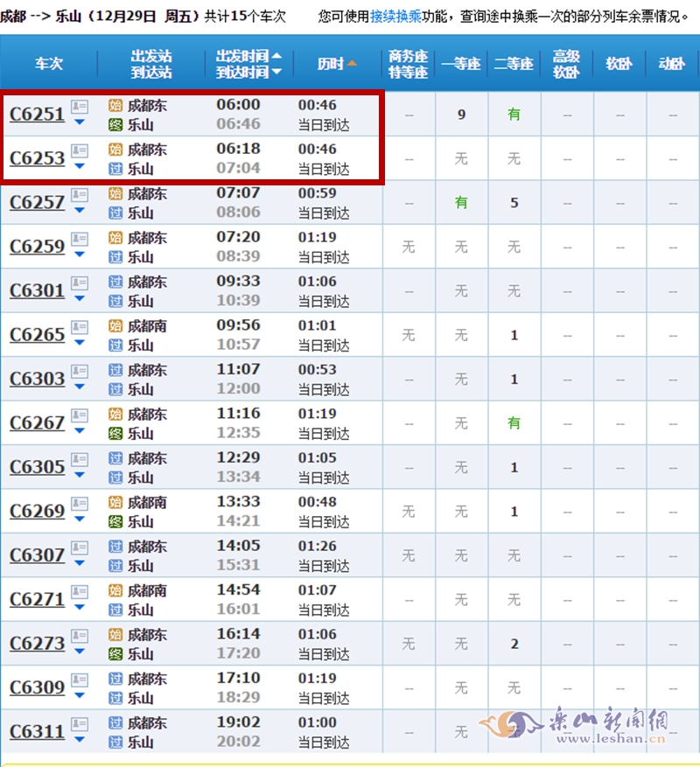Sort by 到达时间 in the column header
This screenshot has height=767, width=700.
248,73
